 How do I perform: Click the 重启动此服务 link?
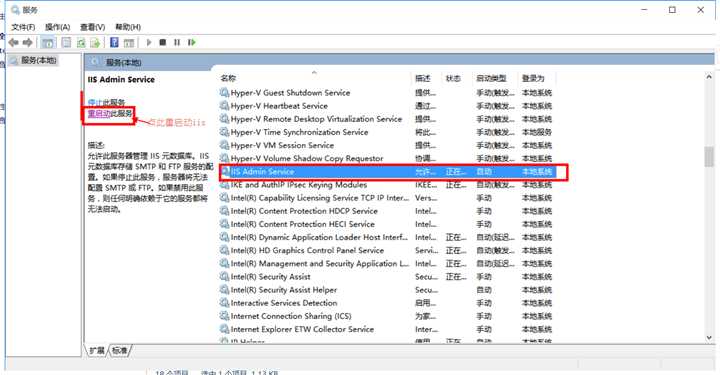[x=110, y=113]
